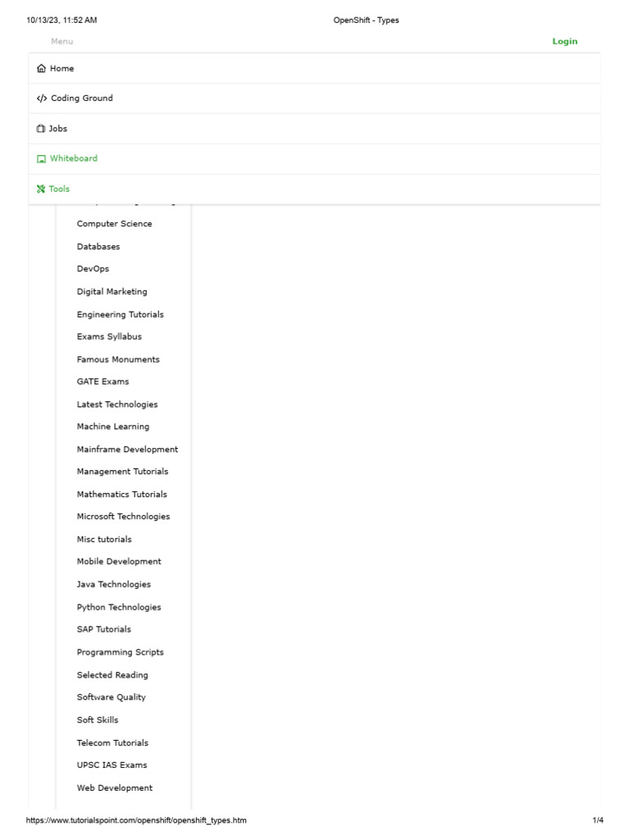The height and width of the screenshot is (840, 630).
Task: Click the Jobs briefcase icon
Action: tap(41, 129)
